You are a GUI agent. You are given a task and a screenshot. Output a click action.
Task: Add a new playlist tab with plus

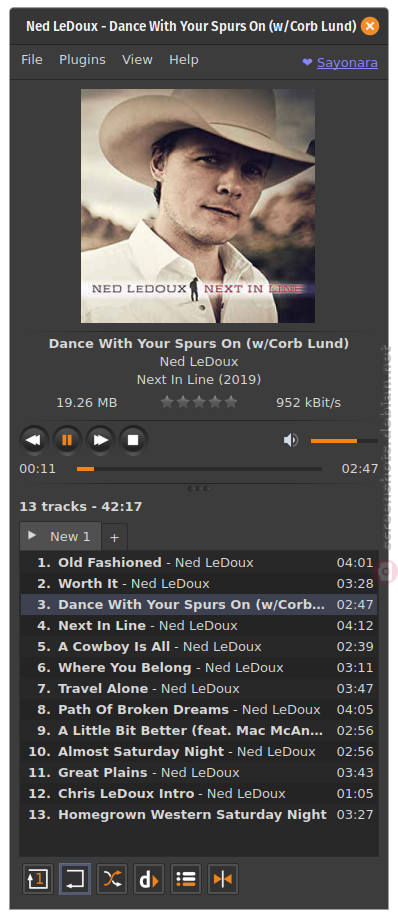point(114,537)
